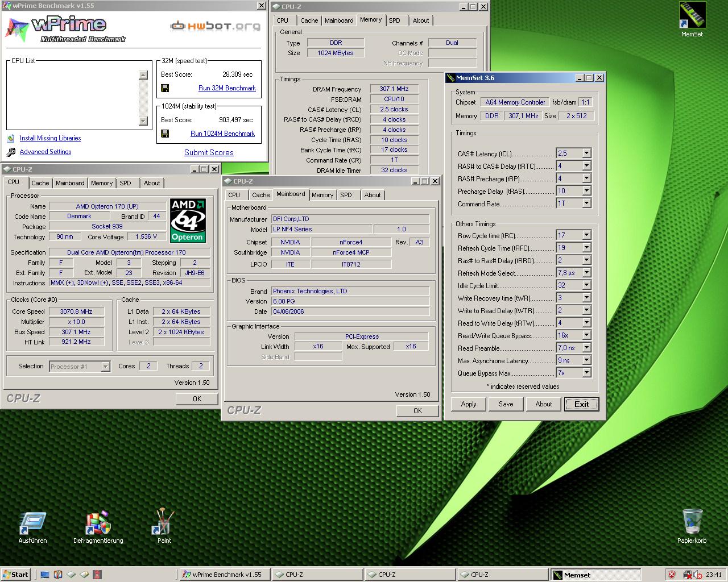Viewport: 728px width, 582px height.
Task: Click the network disconnected tray icon
Action: (687, 575)
